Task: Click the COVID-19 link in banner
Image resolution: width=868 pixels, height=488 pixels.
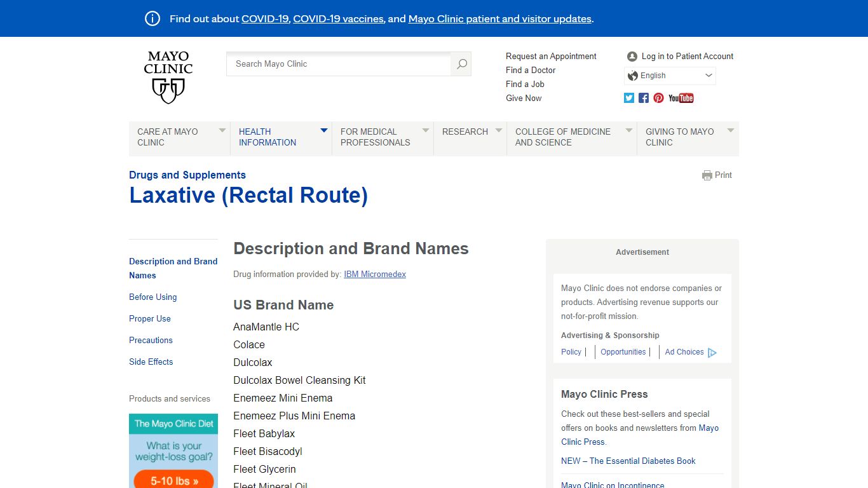Action: coord(265,19)
